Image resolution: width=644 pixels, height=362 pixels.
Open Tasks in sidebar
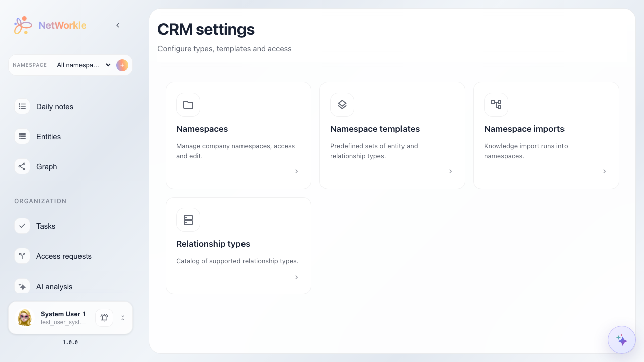coord(46,226)
